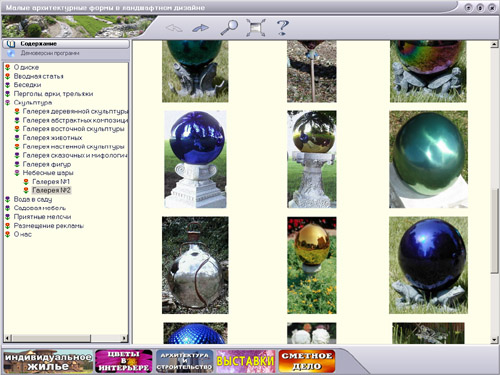Click the back arrow navigation icon
Viewport: 500px width, 375px height.
(174, 28)
